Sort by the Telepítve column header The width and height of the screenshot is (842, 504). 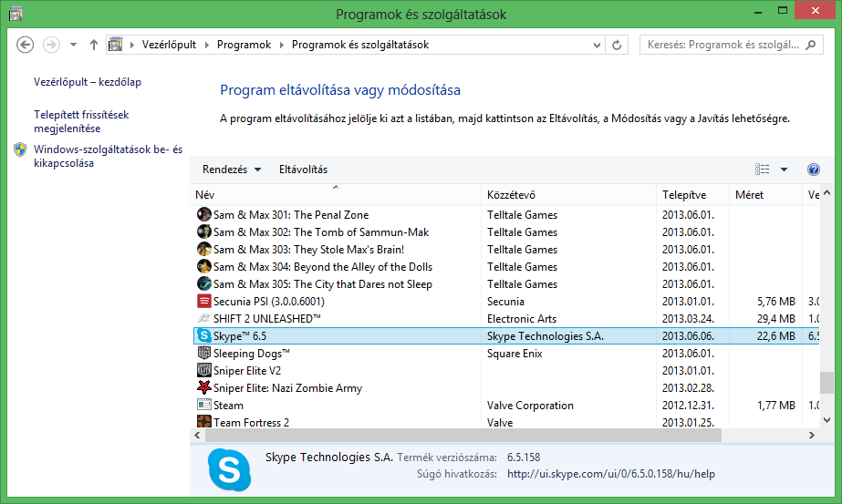692,195
